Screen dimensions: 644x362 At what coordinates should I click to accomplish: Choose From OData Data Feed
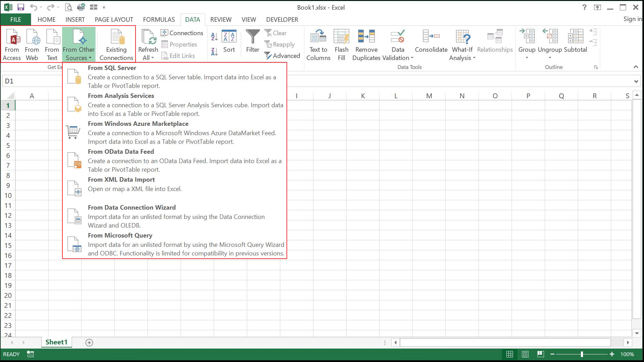[x=175, y=160]
